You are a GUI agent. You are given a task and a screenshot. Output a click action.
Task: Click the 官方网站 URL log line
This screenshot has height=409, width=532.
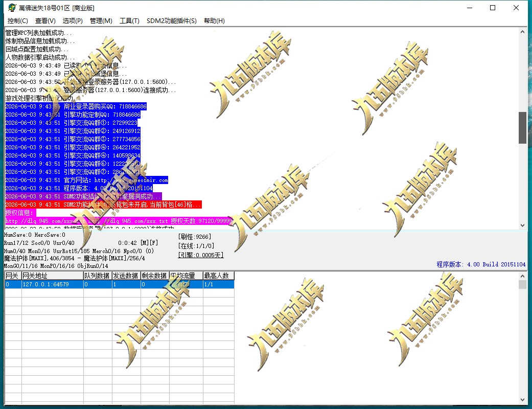point(87,180)
